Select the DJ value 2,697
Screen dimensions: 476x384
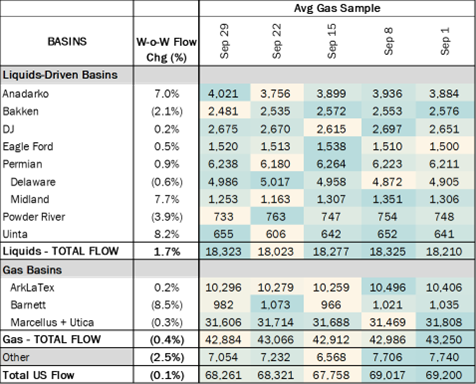(x=387, y=129)
